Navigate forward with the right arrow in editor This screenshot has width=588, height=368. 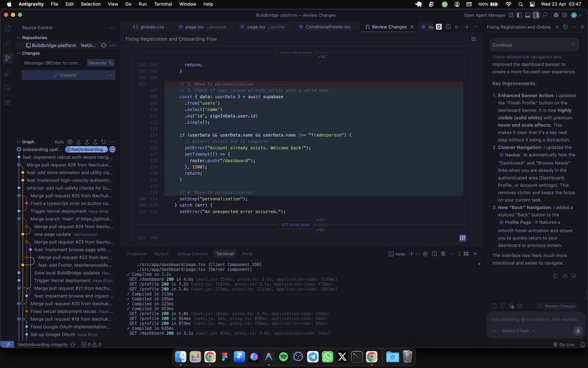coord(466,27)
